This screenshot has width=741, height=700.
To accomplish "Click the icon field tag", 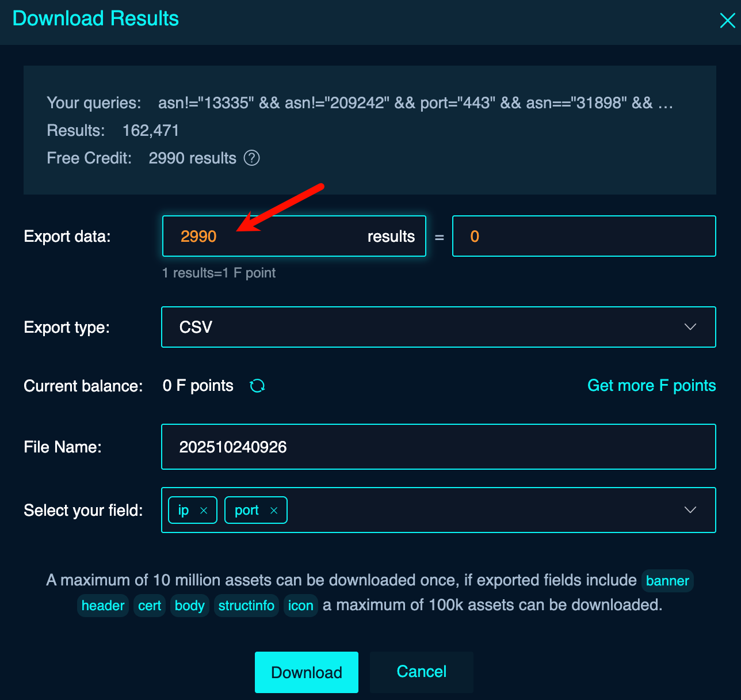I will click(x=300, y=606).
